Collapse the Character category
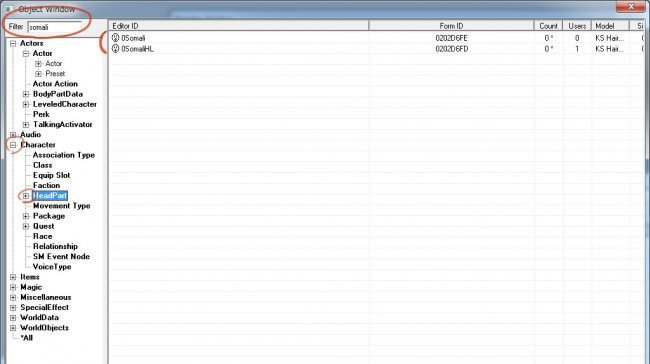The width and height of the screenshot is (650, 364). pyautogui.click(x=13, y=145)
